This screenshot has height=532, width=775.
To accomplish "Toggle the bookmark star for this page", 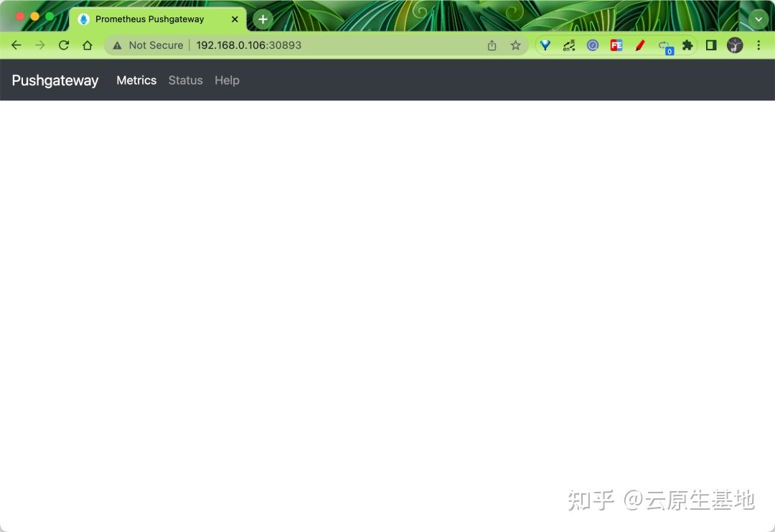I will [516, 45].
